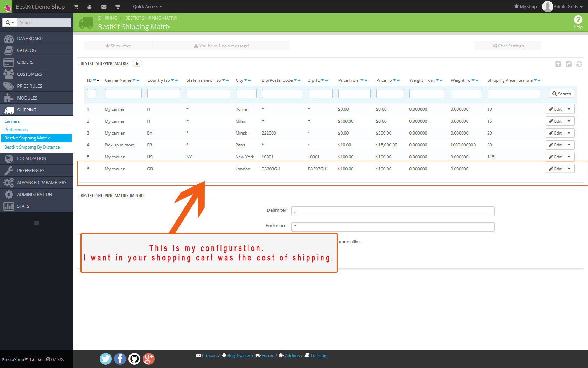
Task: Refresh the shipping matrix list
Action: 579,64
